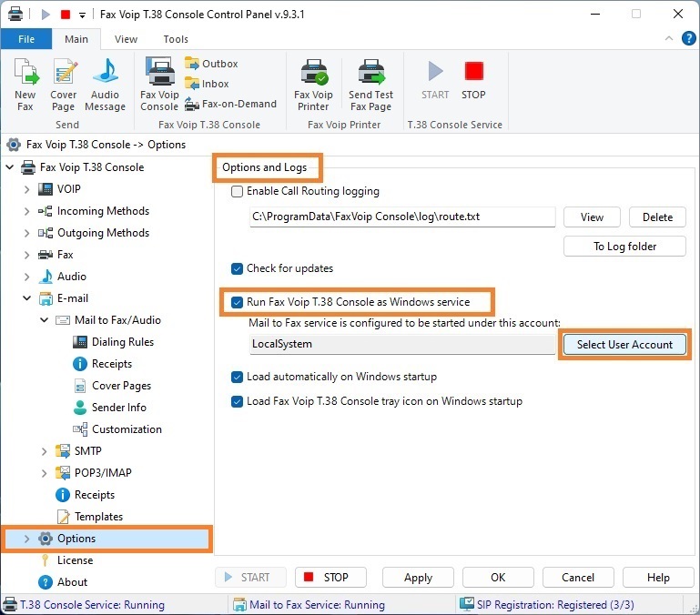Screen dimensions: 700x615
Task: Switch to the Tools ribbon tab
Action: 176,39
